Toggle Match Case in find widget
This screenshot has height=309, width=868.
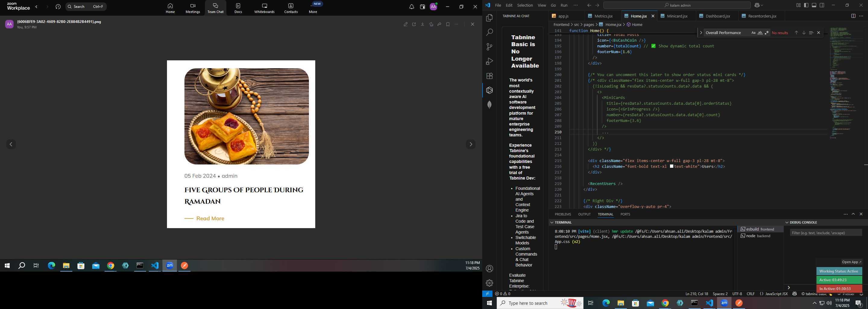753,33
